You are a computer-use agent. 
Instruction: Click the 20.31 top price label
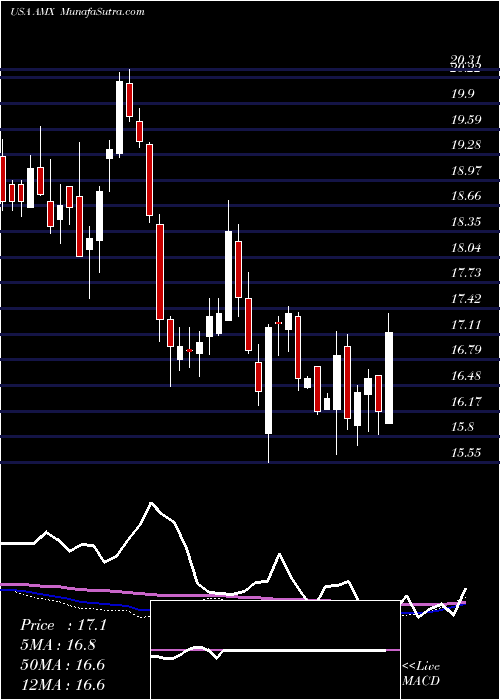pos(466,60)
